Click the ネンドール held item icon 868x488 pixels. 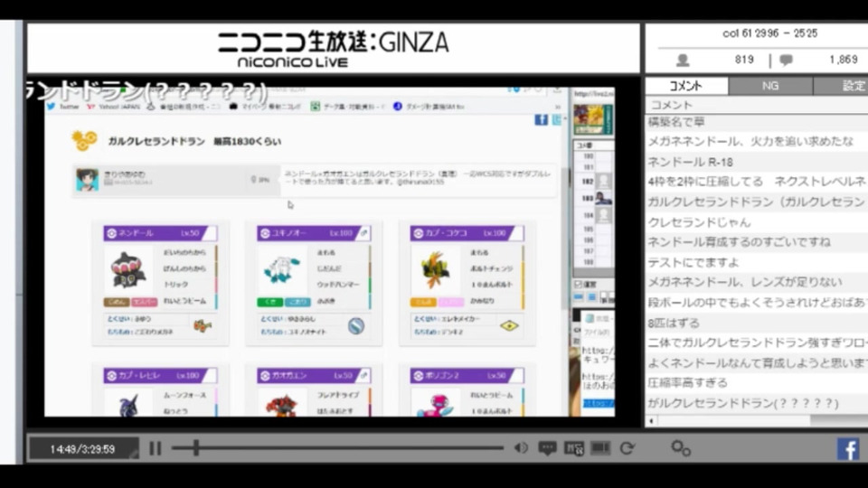203,326
